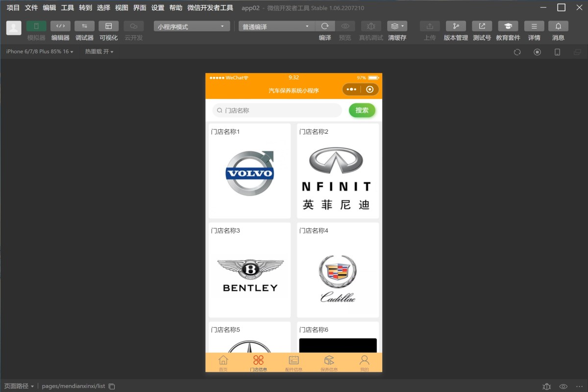The height and width of the screenshot is (392, 588).
Task: Open status bar more options
Action: tap(580, 386)
